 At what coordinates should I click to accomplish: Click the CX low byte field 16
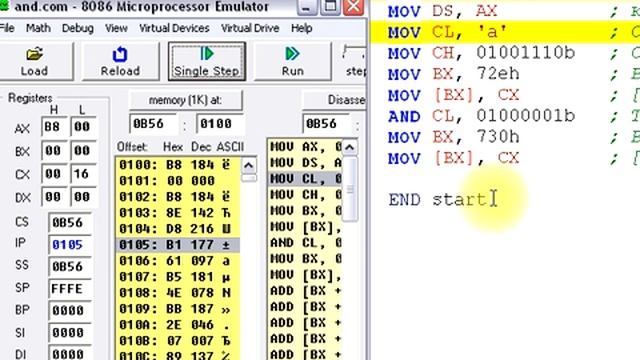(83, 174)
